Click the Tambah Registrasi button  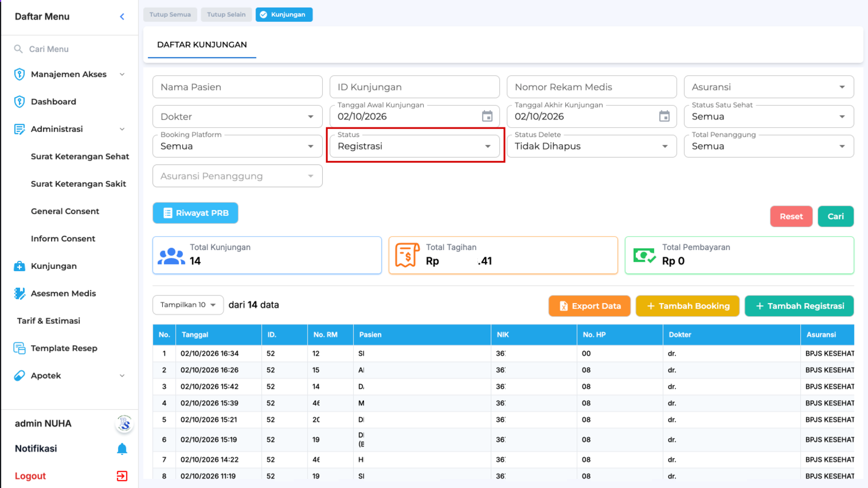tap(799, 306)
